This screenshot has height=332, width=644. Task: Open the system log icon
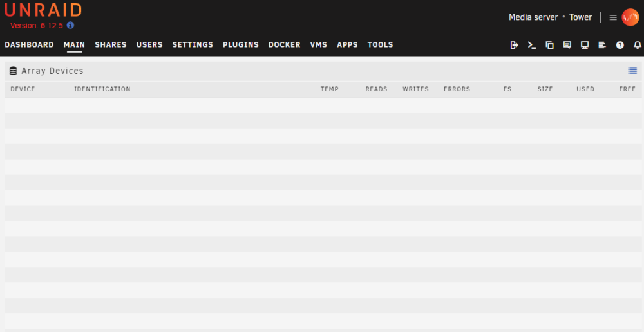click(602, 45)
